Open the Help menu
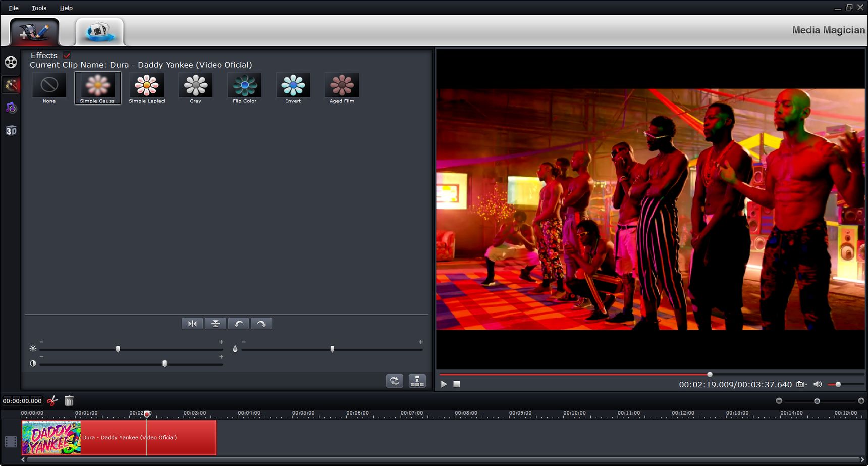This screenshot has width=868, height=466. pos(66,8)
